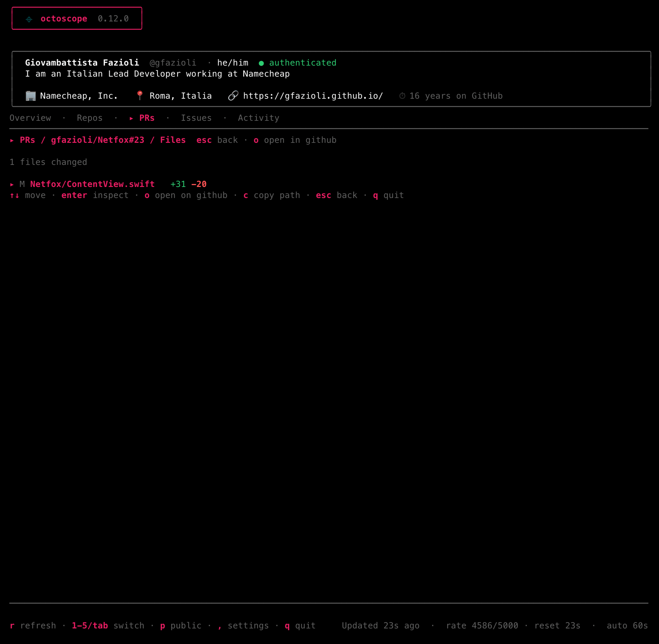
Task: Click 16 years on GitHub text
Action: point(456,96)
